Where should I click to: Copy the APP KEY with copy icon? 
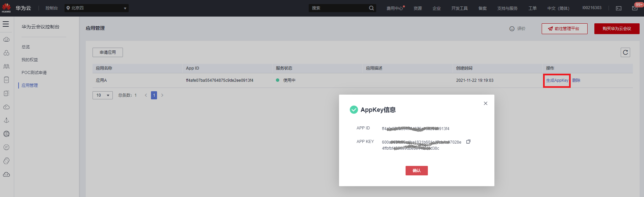tap(468, 142)
